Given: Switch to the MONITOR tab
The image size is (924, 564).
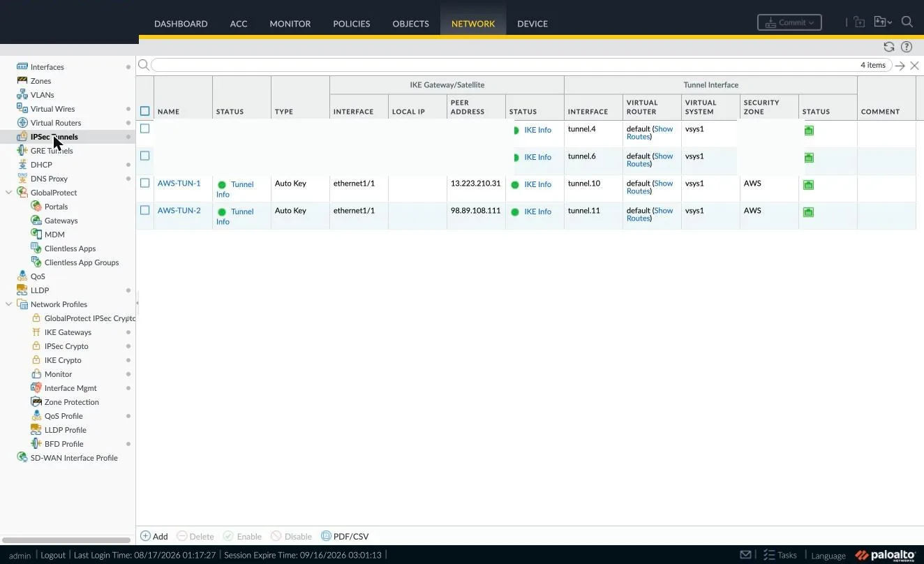Looking at the screenshot, I should click(290, 24).
